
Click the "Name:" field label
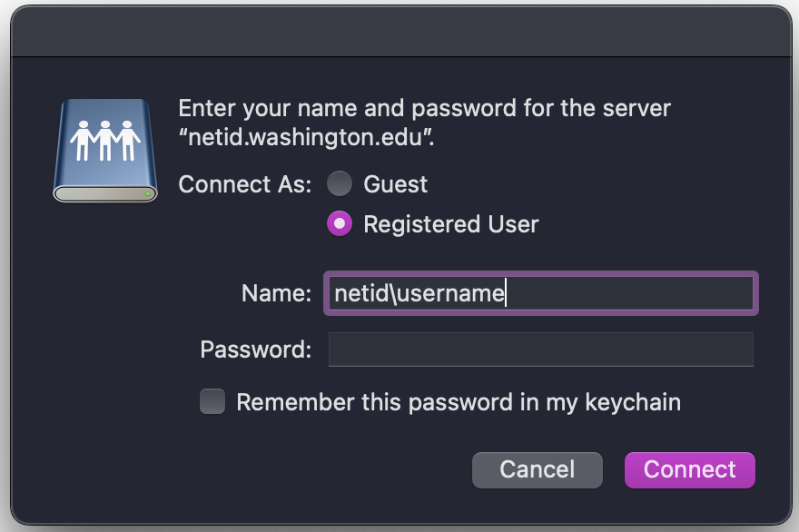tap(276, 293)
